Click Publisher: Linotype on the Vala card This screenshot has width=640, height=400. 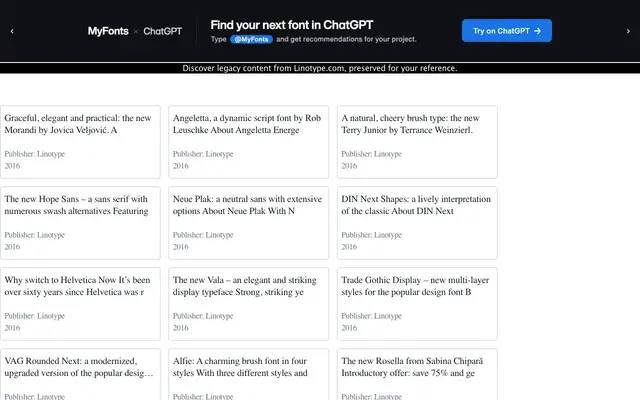coord(203,316)
